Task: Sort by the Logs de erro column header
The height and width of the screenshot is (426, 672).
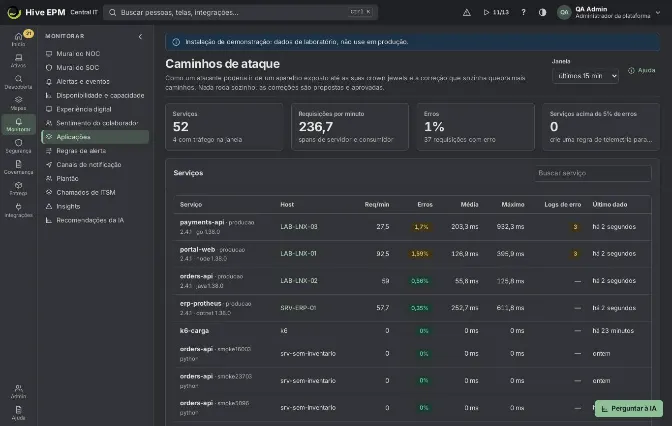Action: [563, 204]
